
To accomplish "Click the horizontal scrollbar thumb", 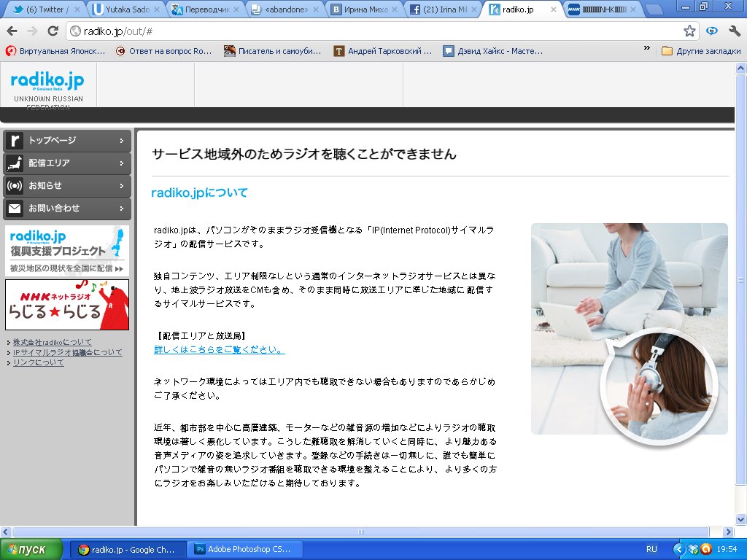I will coord(360,532).
